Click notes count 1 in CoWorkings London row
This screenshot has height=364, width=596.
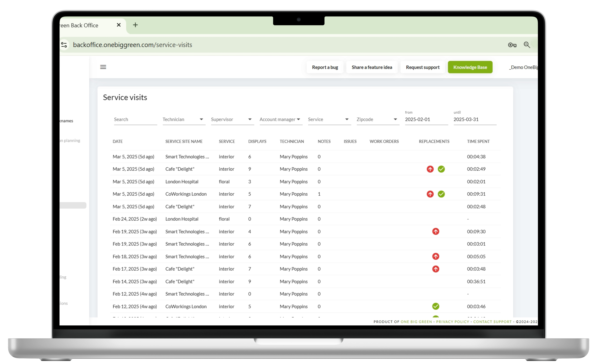319,194
